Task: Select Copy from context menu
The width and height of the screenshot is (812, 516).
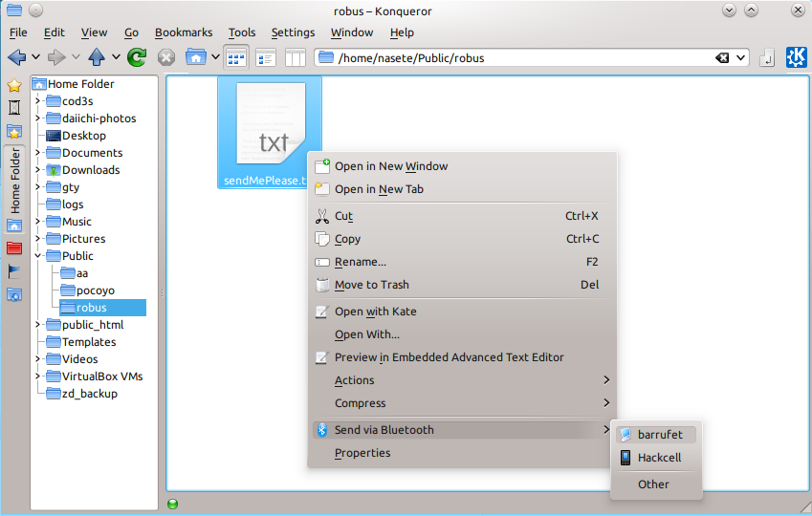Action: click(x=461, y=239)
